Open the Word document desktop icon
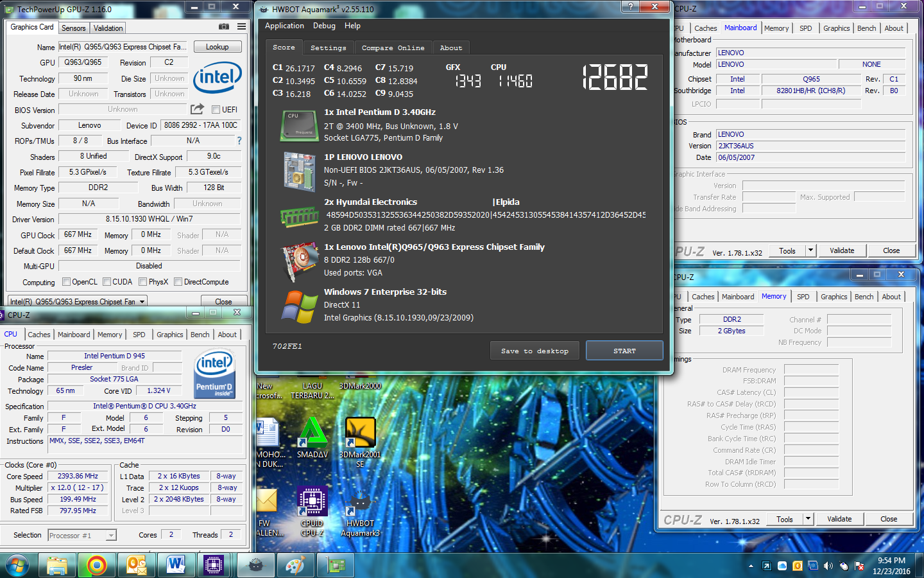The width and height of the screenshot is (924, 578). [x=268, y=442]
